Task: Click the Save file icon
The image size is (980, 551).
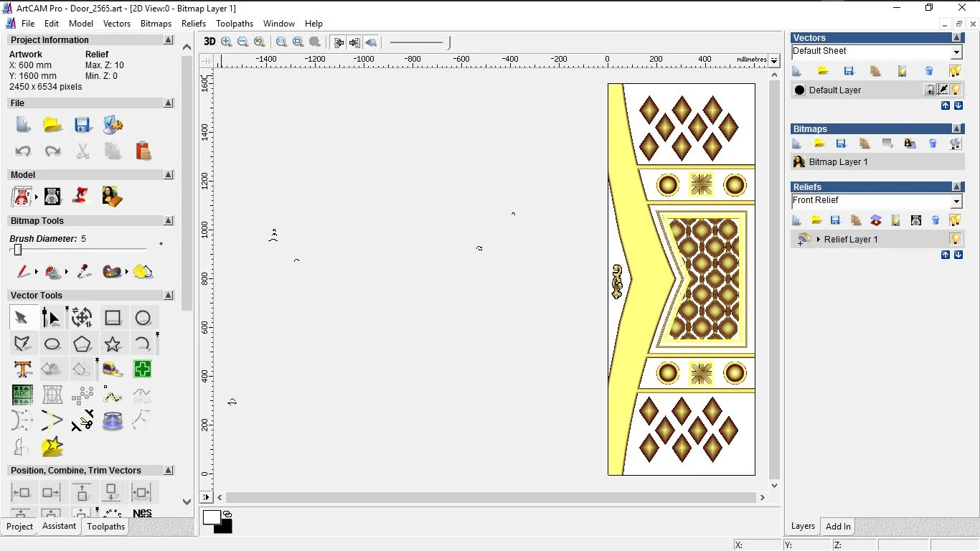Action: point(83,126)
